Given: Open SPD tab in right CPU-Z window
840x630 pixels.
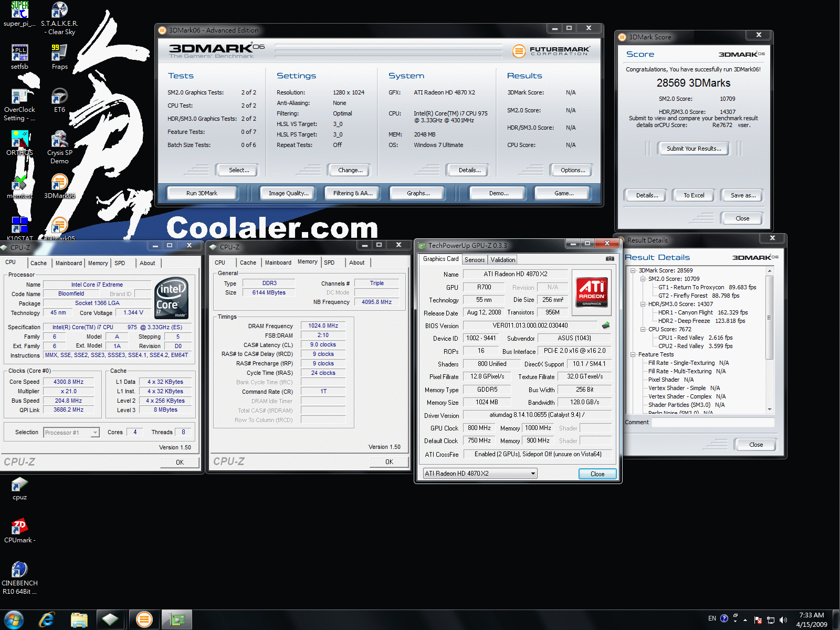Looking at the screenshot, I should click(x=329, y=262).
